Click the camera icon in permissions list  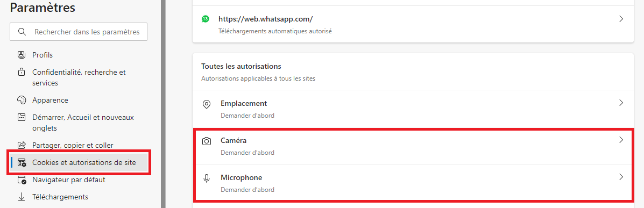coord(207,141)
